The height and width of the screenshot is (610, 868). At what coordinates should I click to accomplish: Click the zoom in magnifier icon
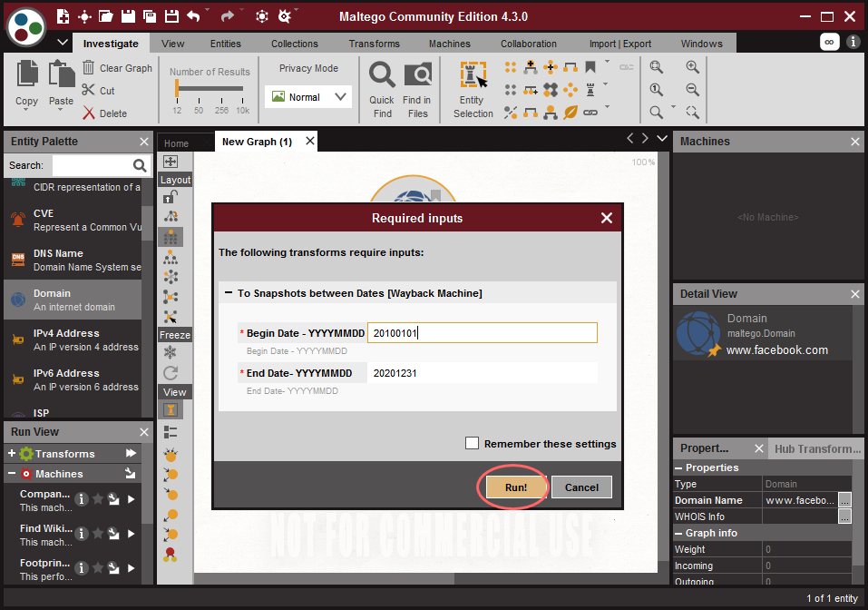(x=692, y=67)
